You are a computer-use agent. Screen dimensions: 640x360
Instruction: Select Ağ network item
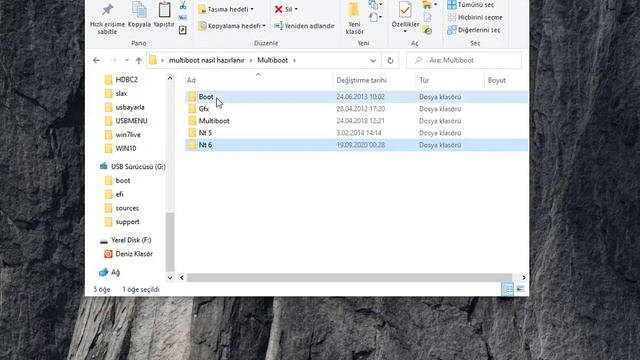pyautogui.click(x=109, y=272)
